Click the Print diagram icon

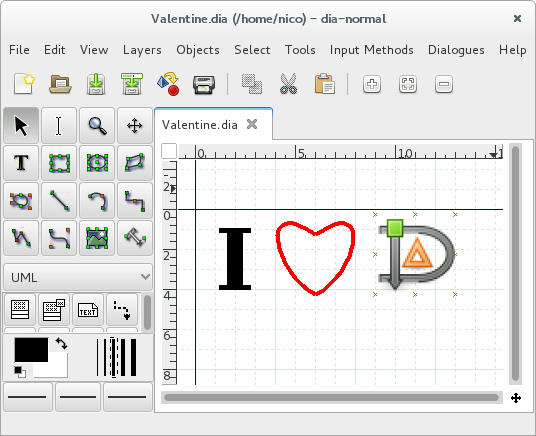[204, 84]
